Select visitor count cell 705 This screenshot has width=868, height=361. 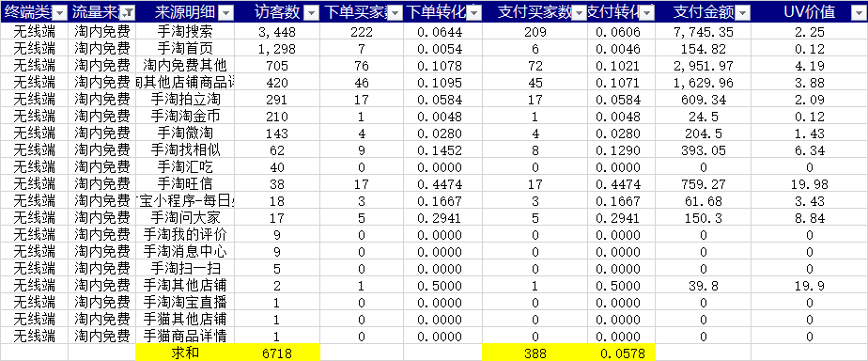click(x=277, y=66)
